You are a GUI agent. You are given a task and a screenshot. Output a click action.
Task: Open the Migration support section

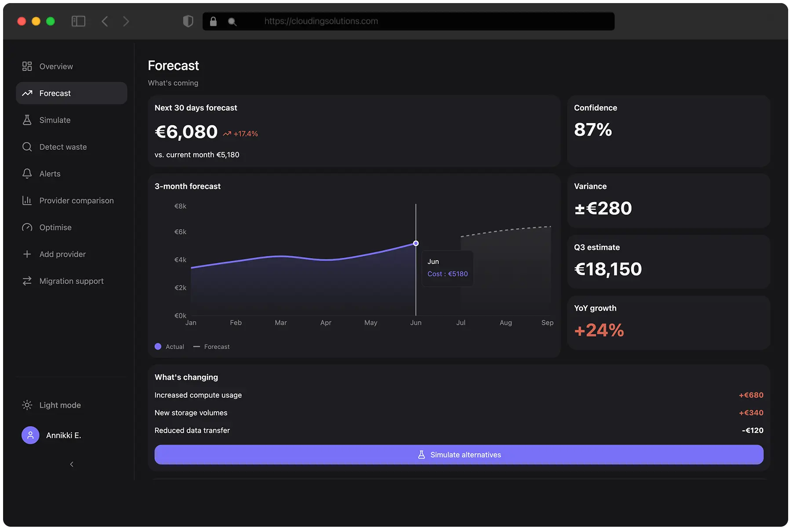(71, 281)
